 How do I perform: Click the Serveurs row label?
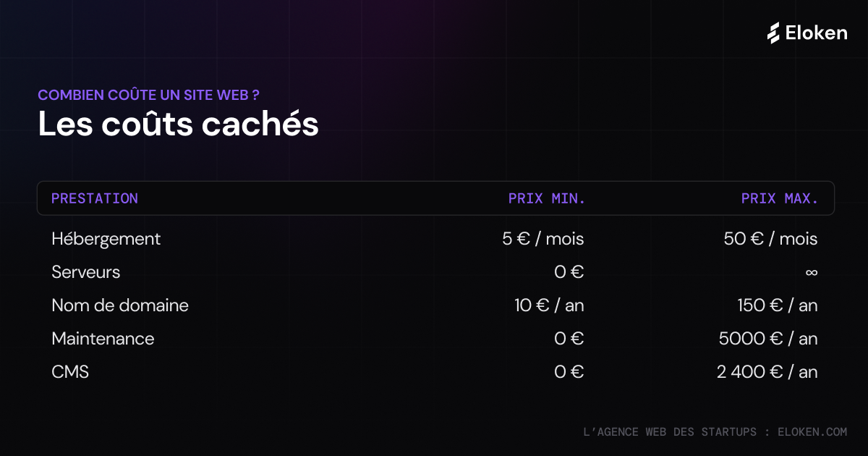(x=86, y=272)
